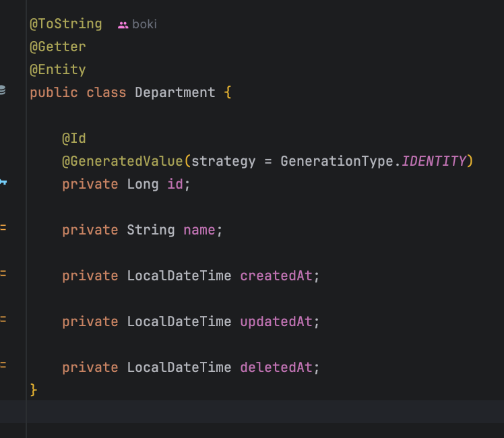This screenshot has width=504, height=438.
Task: Click the private keyword on id line
Action: click(90, 185)
